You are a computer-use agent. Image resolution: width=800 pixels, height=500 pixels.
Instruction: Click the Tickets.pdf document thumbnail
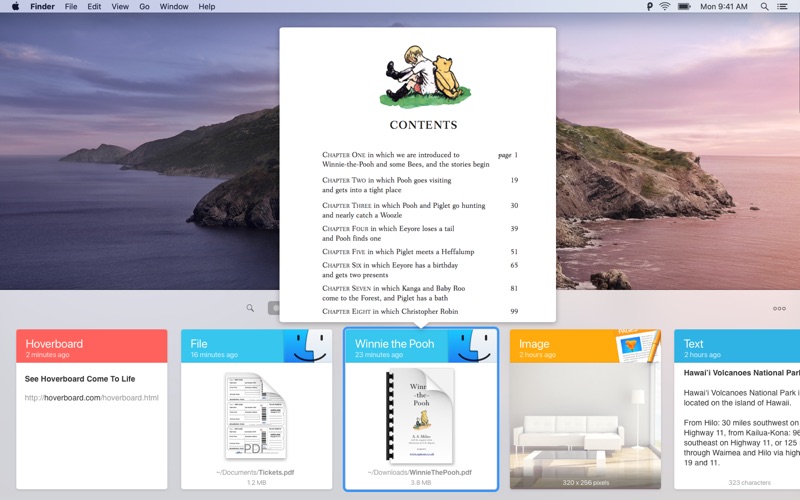click(256, 416)
